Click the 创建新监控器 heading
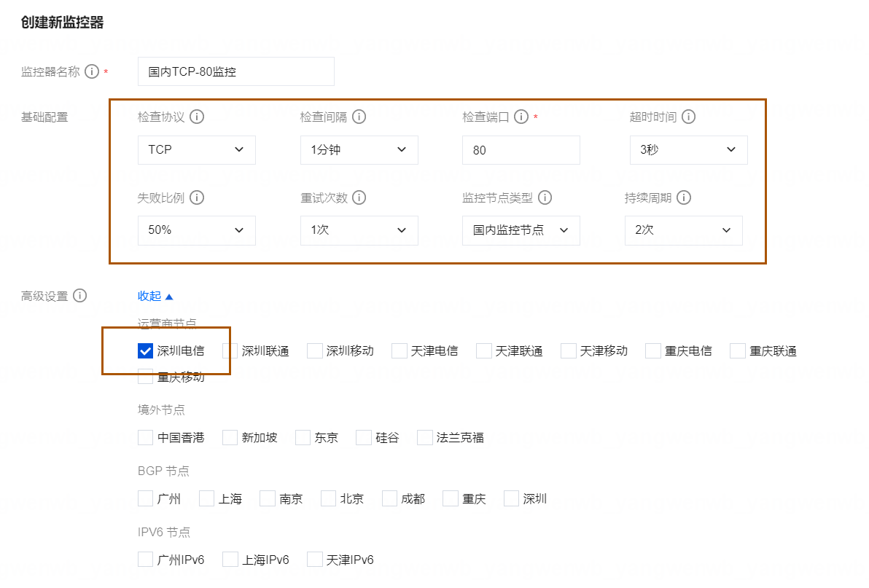The height and width of the screenshot is (588, 869). point(63,23)
